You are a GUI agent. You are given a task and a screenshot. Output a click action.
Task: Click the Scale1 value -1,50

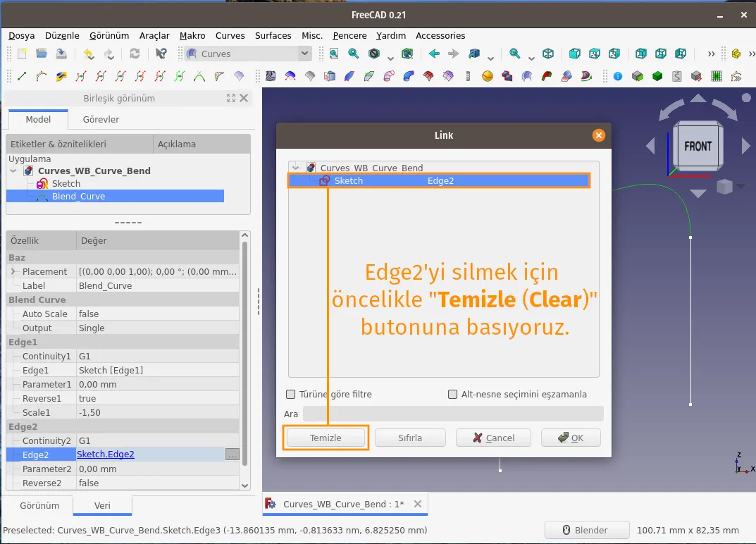point(89,413)
